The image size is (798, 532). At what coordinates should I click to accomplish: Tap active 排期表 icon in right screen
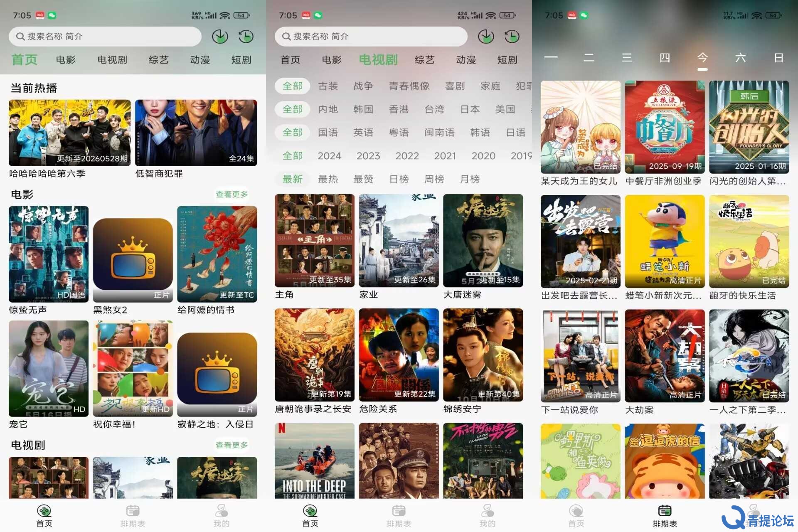665,511
